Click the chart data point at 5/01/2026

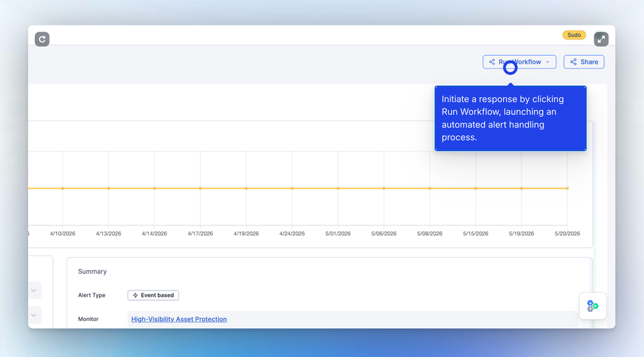click(338, 188)
